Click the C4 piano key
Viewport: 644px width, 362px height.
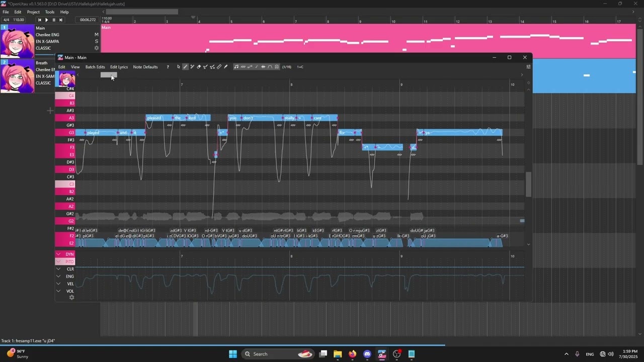coord(65,96)
